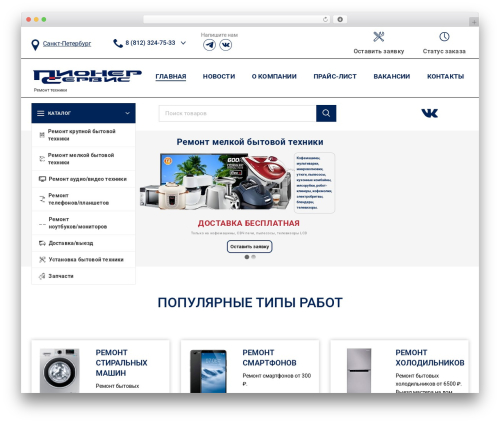Open the Telegram messenger icon
The image size is (500, 423).
click(209, 45)
